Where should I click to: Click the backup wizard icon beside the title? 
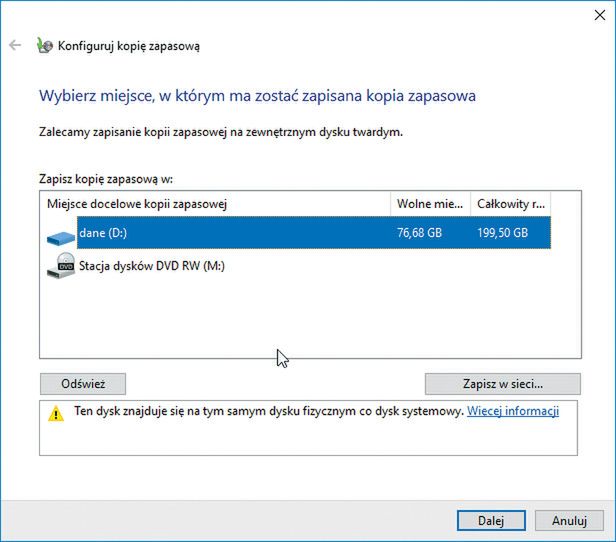pos(44,46)
